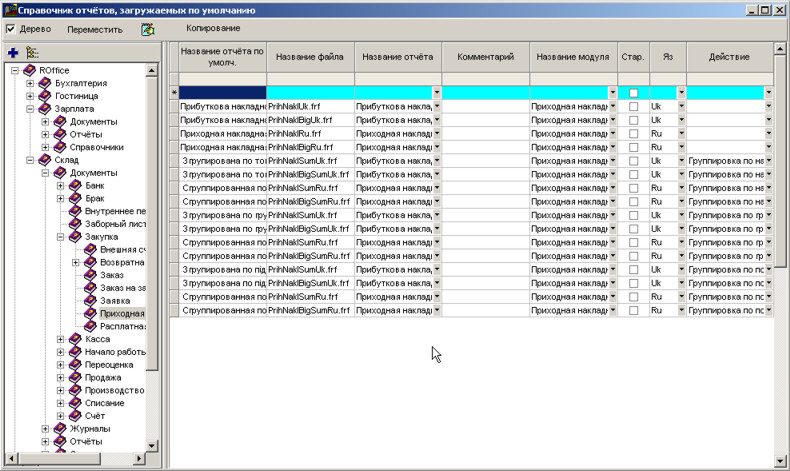
Task: Click the Журналы book icon in tree
Action: coord(60,429)
